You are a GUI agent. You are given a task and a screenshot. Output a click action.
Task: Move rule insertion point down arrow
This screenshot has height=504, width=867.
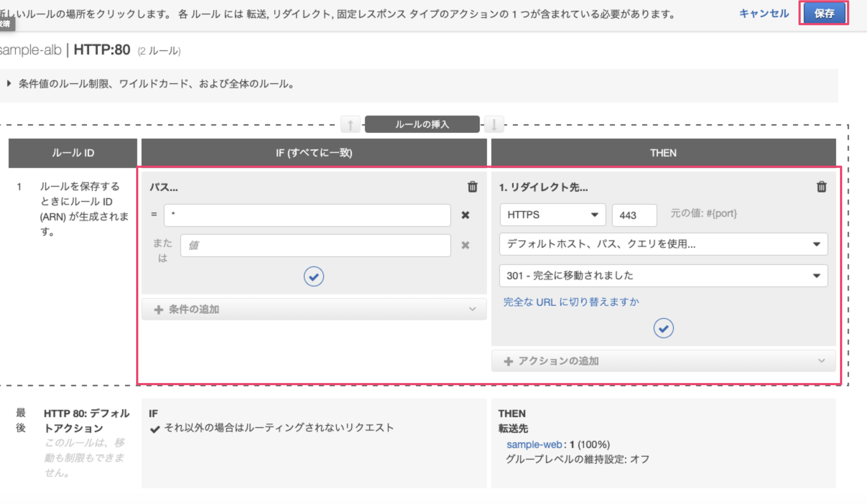[x=494, y=125]
